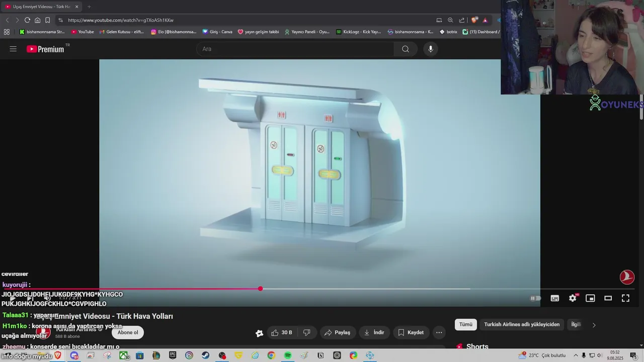The image size is (644, 362).
Task: Save video with Kaydet button
Action: click(x=411, y=332)
